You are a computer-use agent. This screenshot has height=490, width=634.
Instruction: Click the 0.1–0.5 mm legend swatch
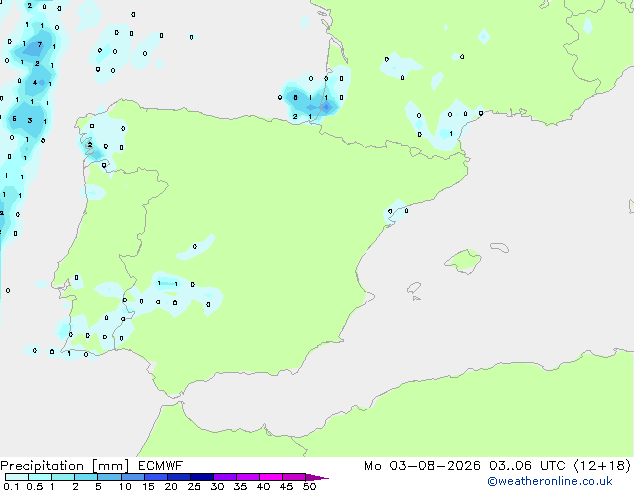17,477
